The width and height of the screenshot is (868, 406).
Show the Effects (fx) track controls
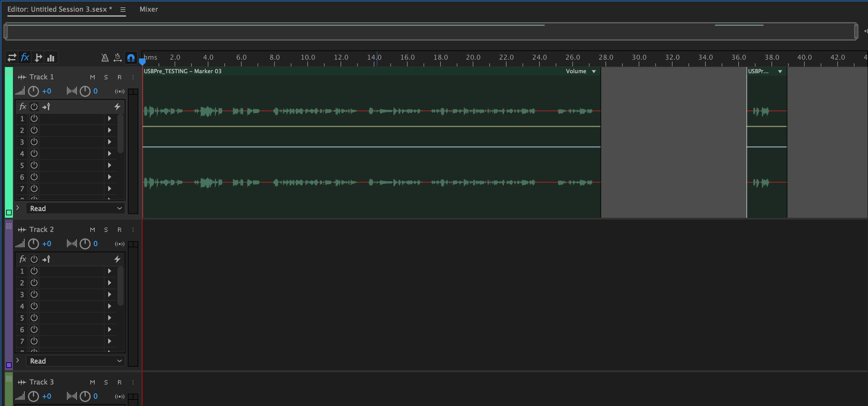tap(25, 58)
